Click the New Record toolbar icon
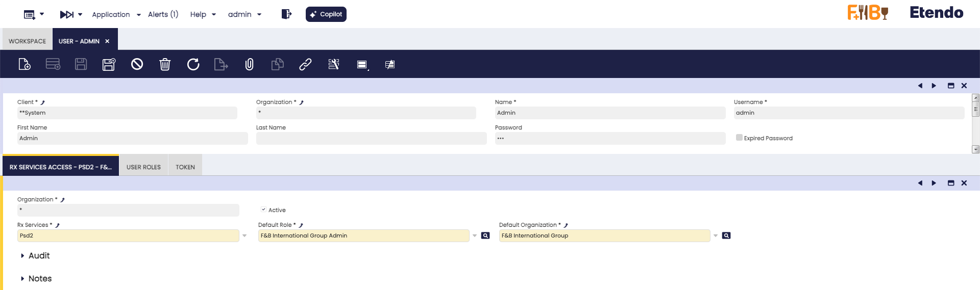Viewport: 980px width, 290px height. click(x=24, y=64)
